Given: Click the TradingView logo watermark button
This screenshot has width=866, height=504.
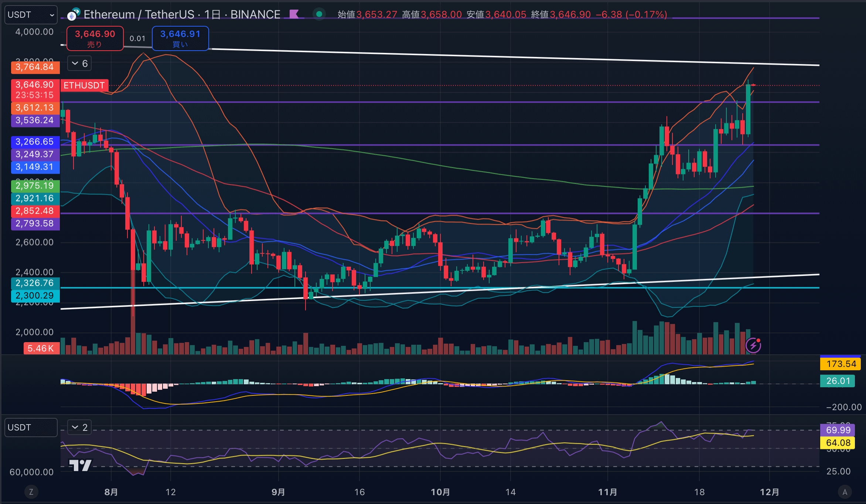Looking at the screenshot, I should (81, 465).
